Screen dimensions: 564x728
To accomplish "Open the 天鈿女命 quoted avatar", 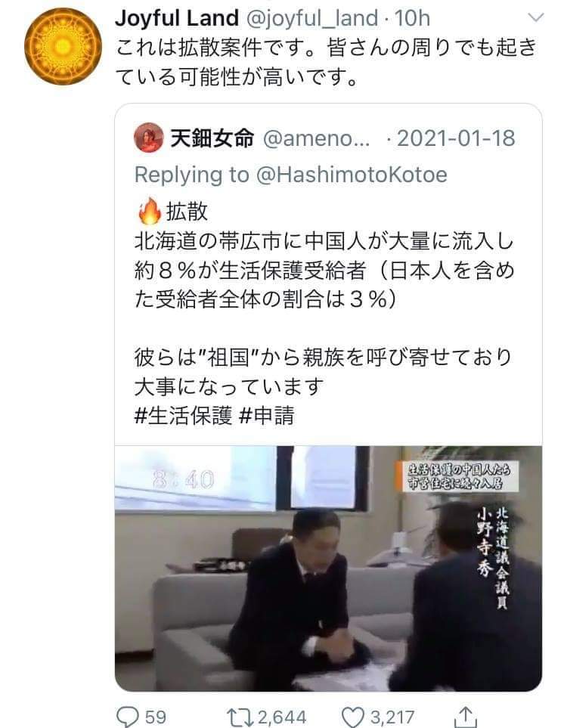I will tap(148, 138).
